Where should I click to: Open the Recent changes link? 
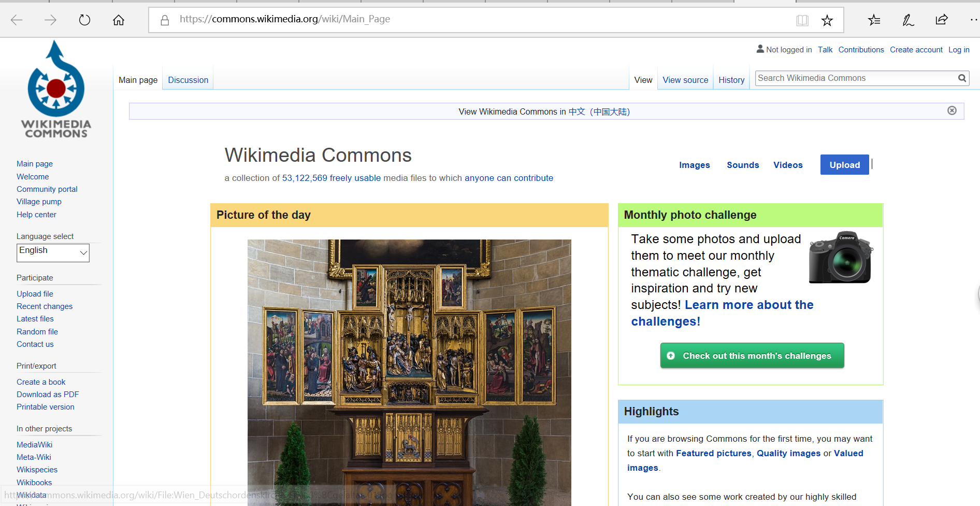coord(45,306)
